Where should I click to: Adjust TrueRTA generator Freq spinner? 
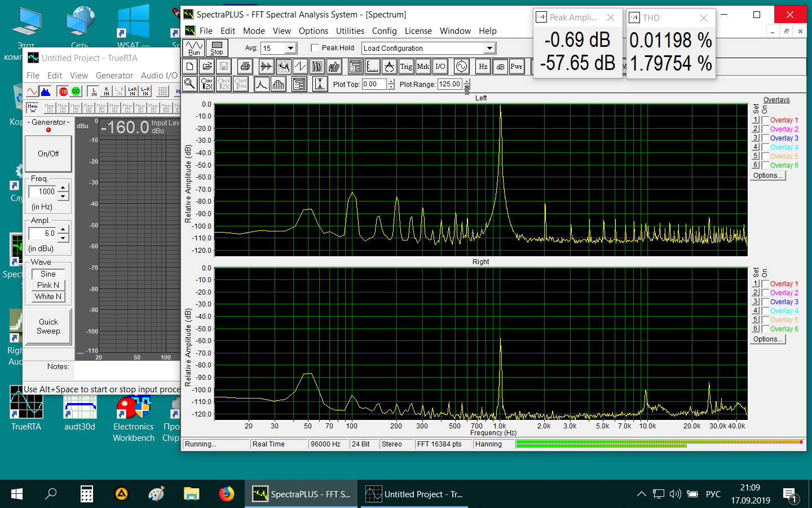[63, 191]
